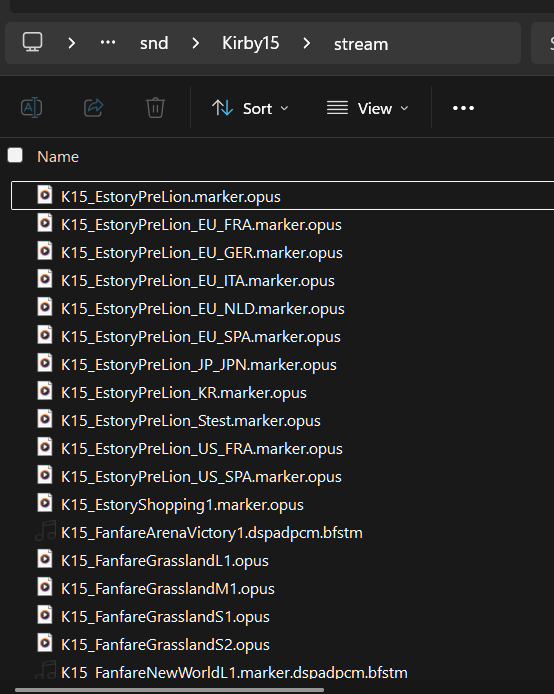Click media icon of K15_EstoryPreLion_US_SPA.marker.opus
The image size is (554, 694).
click(45, 475)
